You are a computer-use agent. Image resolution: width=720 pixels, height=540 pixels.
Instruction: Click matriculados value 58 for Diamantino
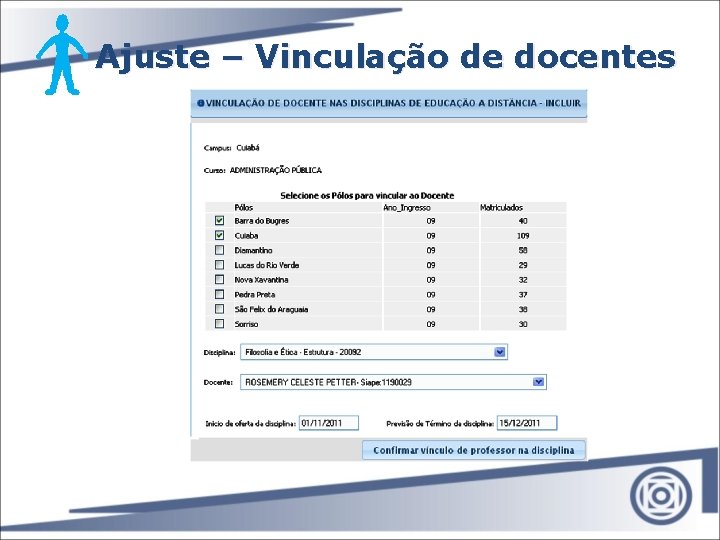pos(523,250)
